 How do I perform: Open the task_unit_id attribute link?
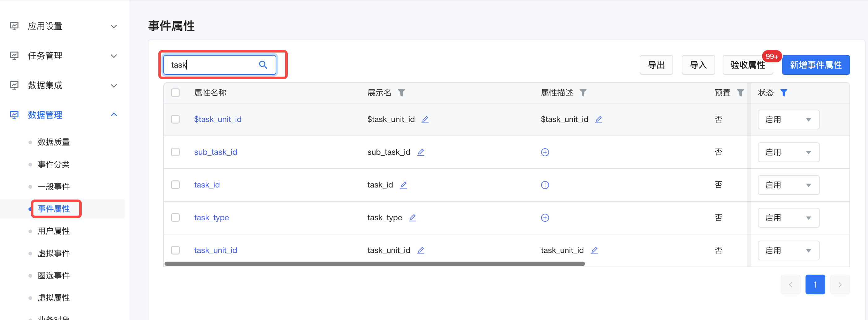(x=215, y=250)
